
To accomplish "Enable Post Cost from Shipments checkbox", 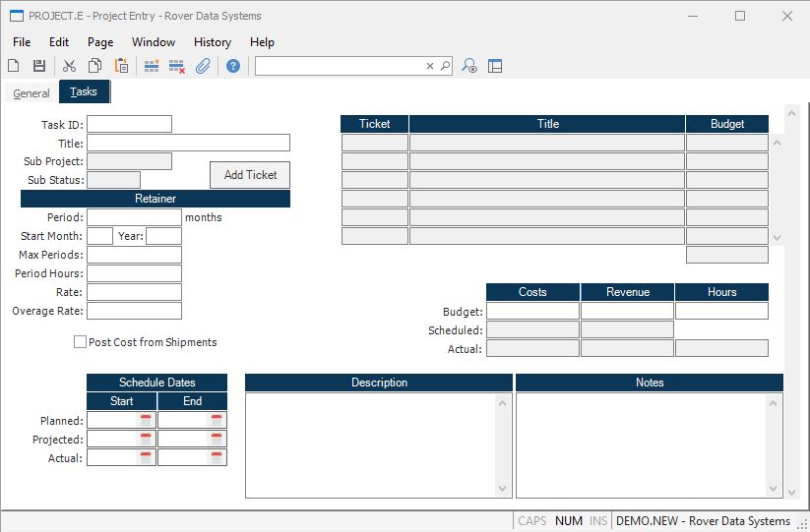I will point(81,342).
